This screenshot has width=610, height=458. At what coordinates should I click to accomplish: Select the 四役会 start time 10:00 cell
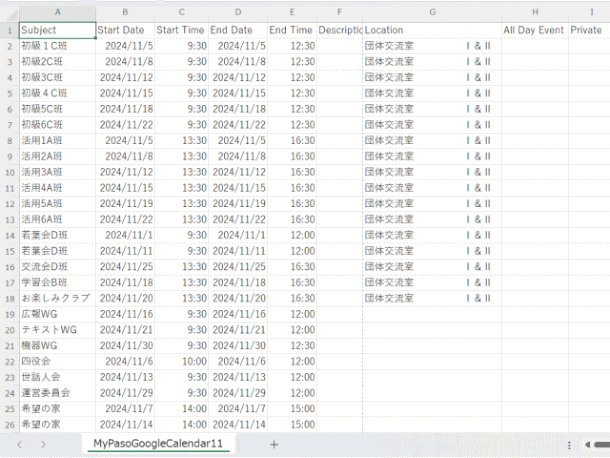tap(182, 361)
